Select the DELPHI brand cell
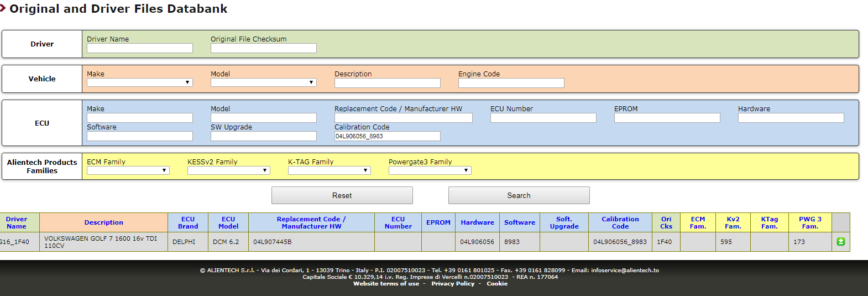Viewport: 868px width, 296px height. pos(188,242)
